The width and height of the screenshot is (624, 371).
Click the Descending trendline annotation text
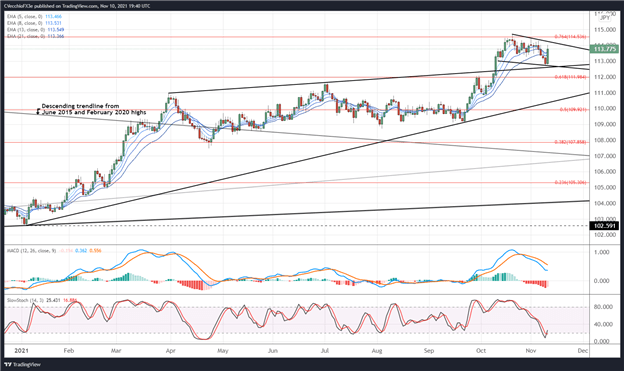click(x=94, y=109)
